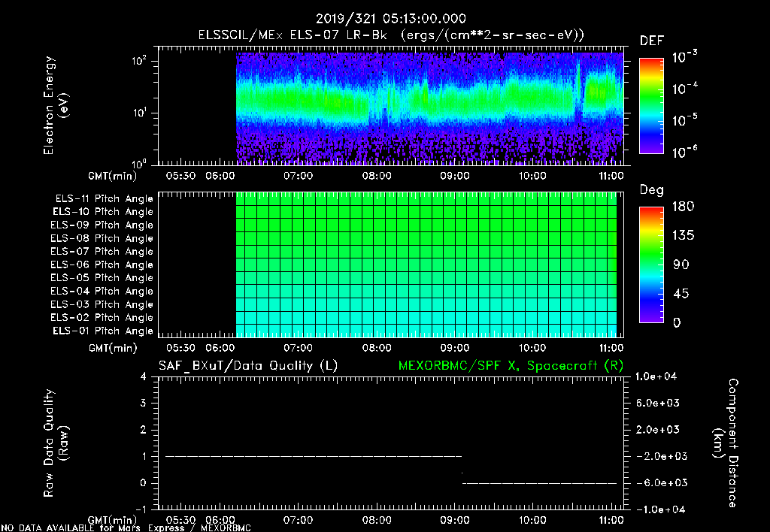Click the ELS-06 Pitch Angle row label
The height and width of the screenshot is (532, 770).
(102, 265)
